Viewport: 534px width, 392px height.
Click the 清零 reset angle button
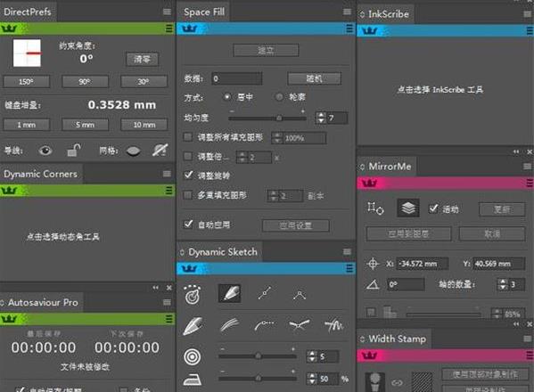coord(142,59)
